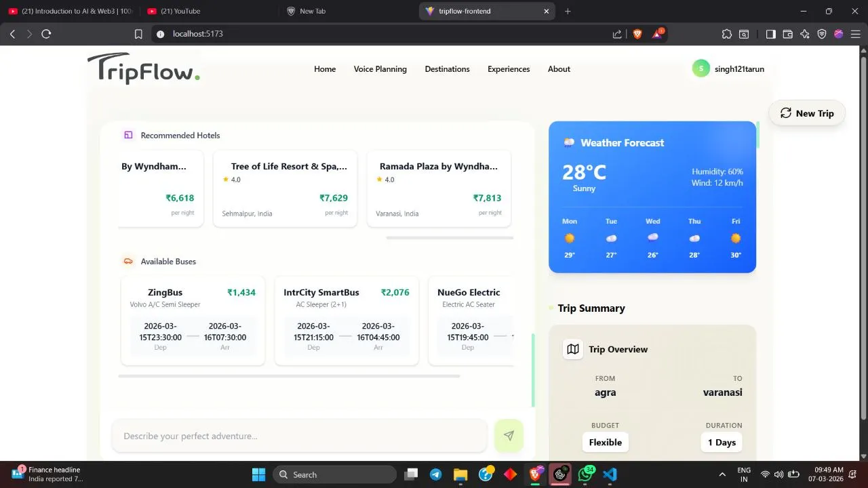Click the Weather Forecast cloud icon
The width and height of the screenshot is (868, 488).
pyautogui.click(x=569, y=142)
